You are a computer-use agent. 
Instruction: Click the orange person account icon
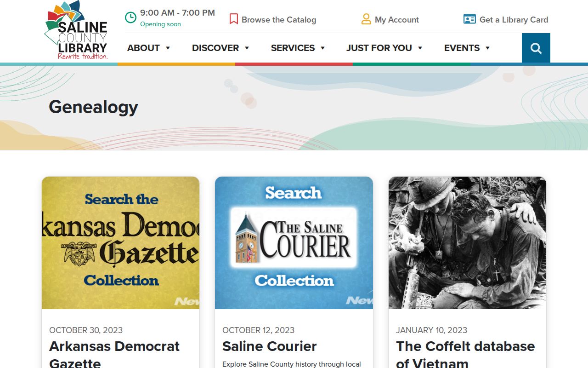click(x=366, y=19)
